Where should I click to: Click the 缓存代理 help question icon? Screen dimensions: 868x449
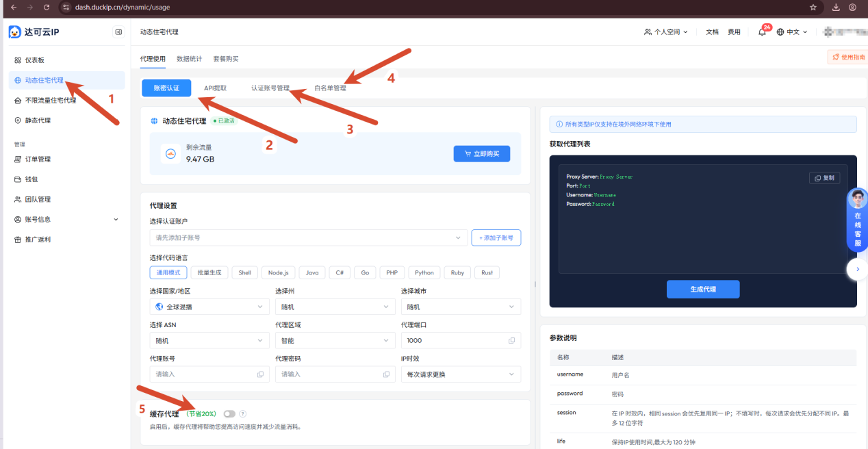click(243, 413)
